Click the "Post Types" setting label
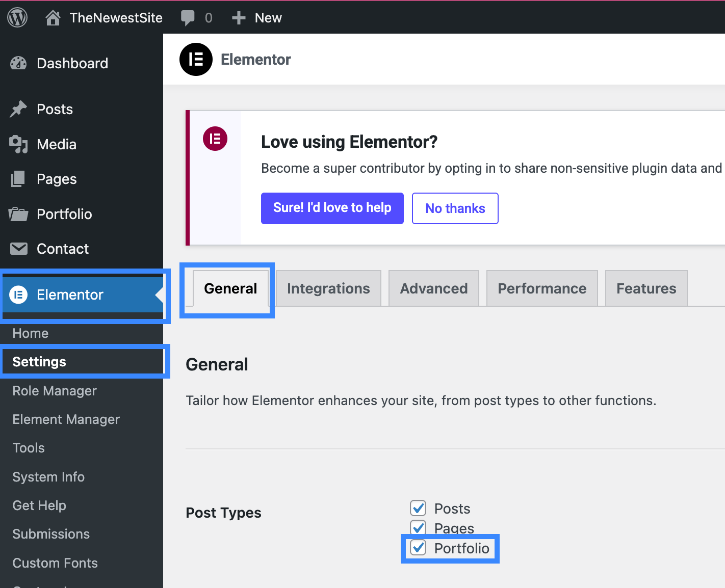 point(223,513)
